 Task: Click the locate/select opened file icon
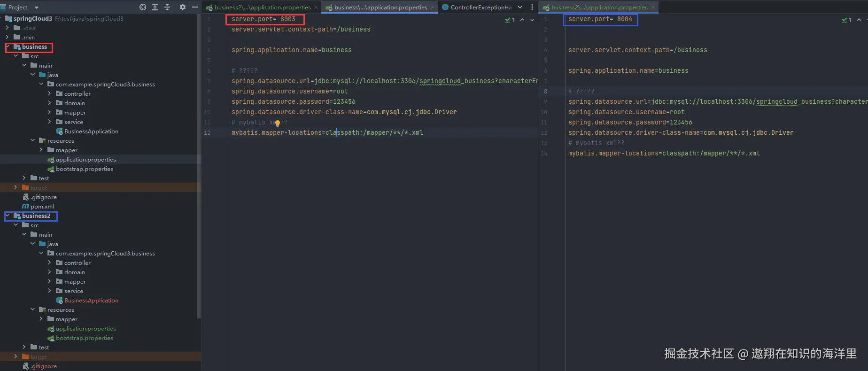pyautogui.click(x=143, y=7)
